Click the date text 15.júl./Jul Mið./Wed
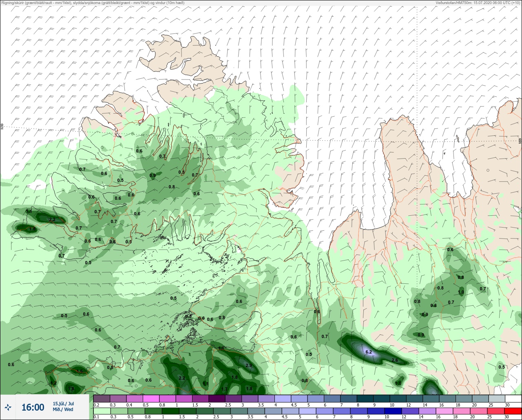Image resolution: width=522 pixels, height=420 pixels. coord(63,407)
